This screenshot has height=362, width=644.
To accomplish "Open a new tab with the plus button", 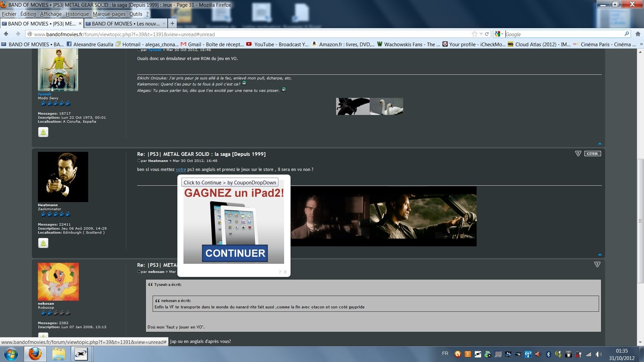I will point(172,23).
